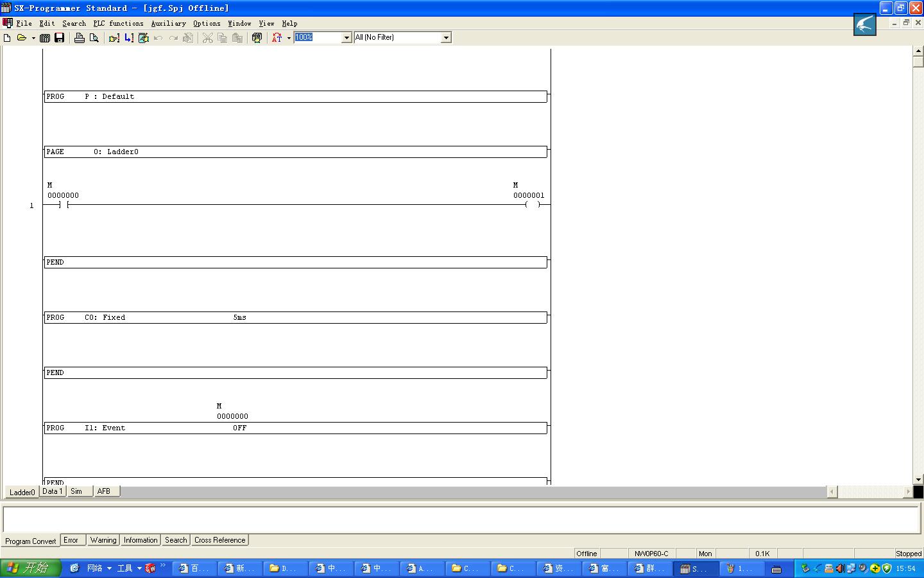Click the Windows Start button
This screenshot has width=924, height=578.
(30, 568)
